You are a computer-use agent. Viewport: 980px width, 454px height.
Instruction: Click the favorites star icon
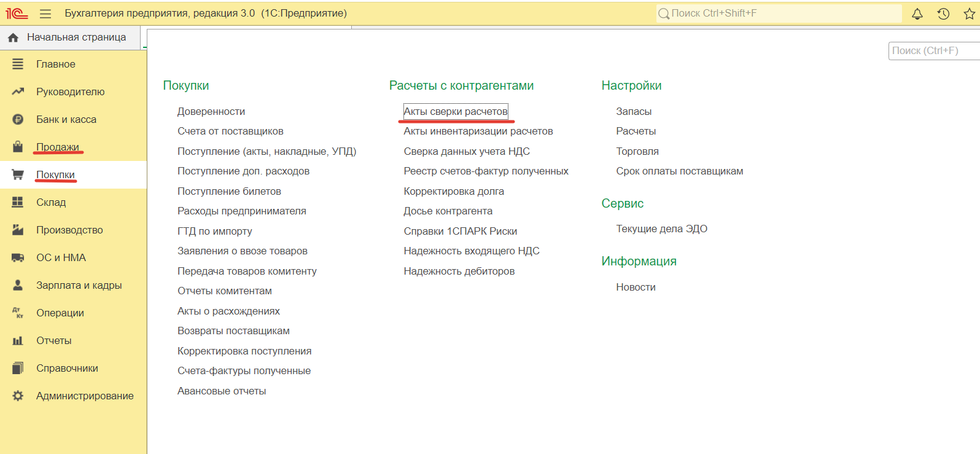[969, 14]
